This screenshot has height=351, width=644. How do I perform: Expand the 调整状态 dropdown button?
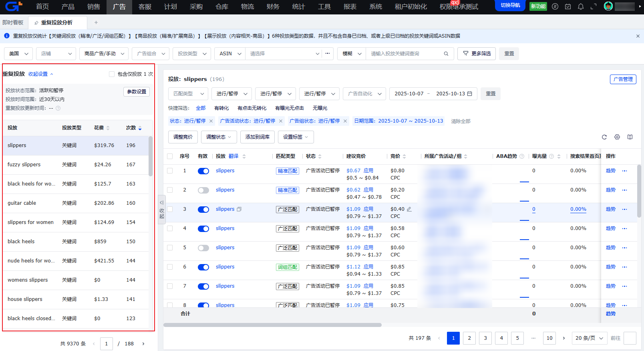coord(219,137)
